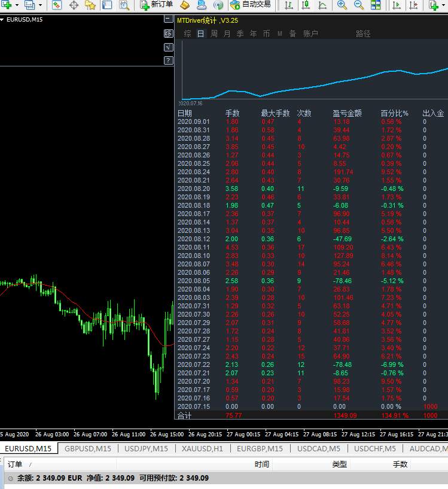
Task: Toggle 自动交易 AutoTrading button
Action: pos(251,5)
